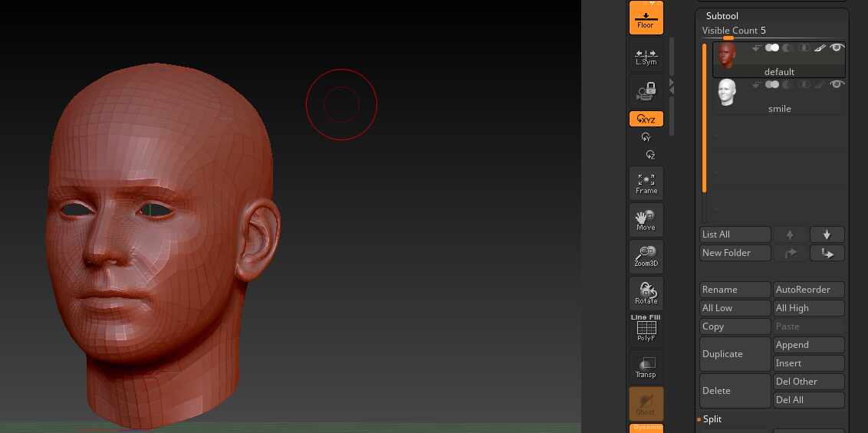Activate local symmetry (L.Sym)
Viewport: 868px width, 433px height.
(x=646, y=56)
